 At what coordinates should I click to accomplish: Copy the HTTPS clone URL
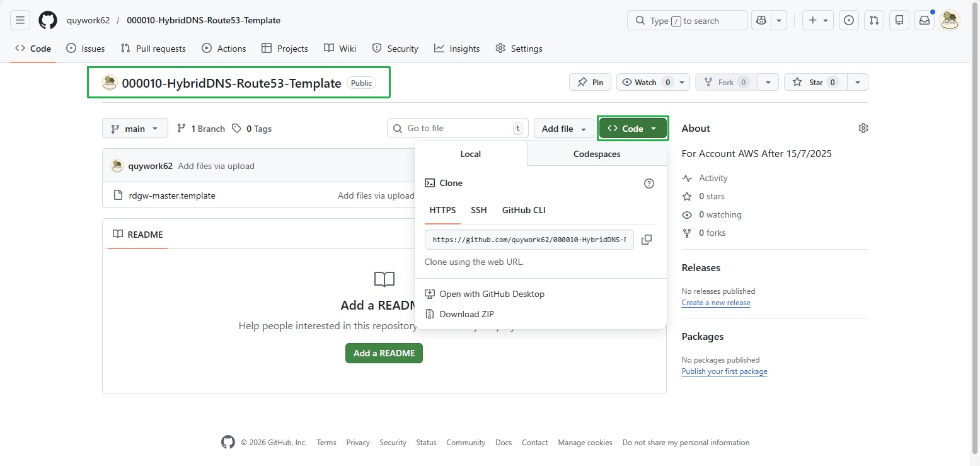coord(646,240)
